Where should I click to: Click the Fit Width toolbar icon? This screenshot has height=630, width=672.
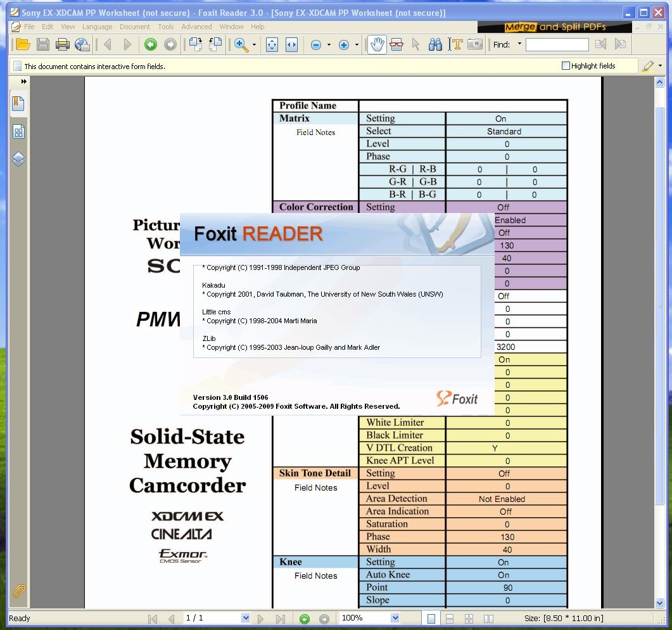[291, 44]
